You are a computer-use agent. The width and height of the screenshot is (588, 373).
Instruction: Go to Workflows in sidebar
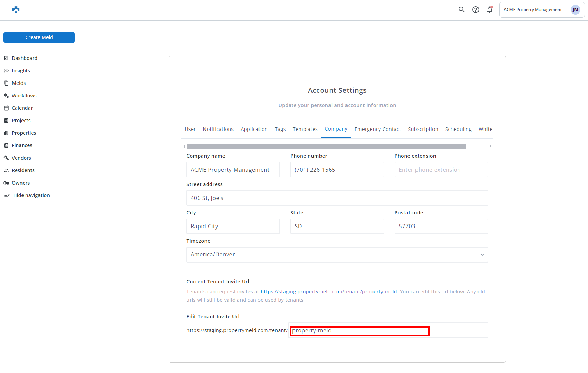tap(24, 96)
